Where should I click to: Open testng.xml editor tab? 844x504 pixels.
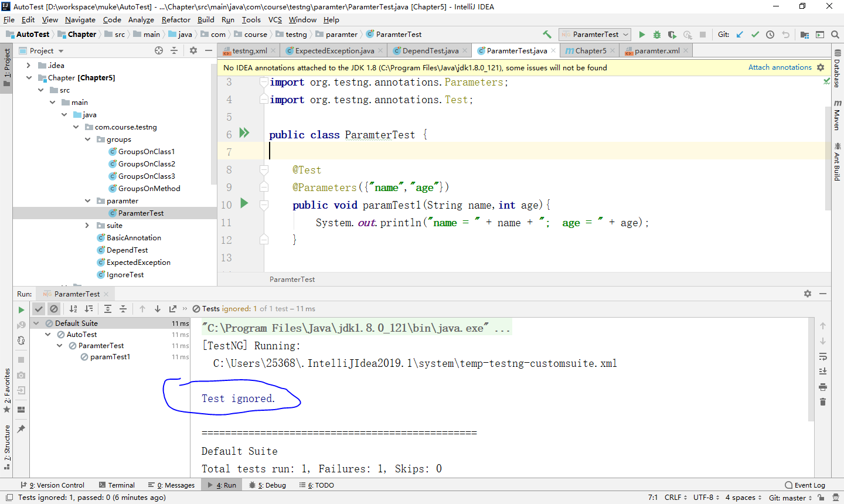[249, 51]
